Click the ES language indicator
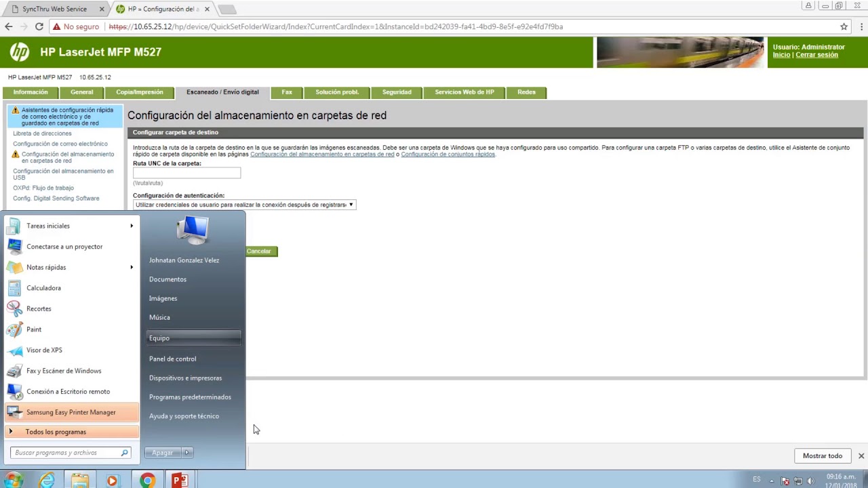This screenshot has height=488, width=868. (x=757, y=479)
